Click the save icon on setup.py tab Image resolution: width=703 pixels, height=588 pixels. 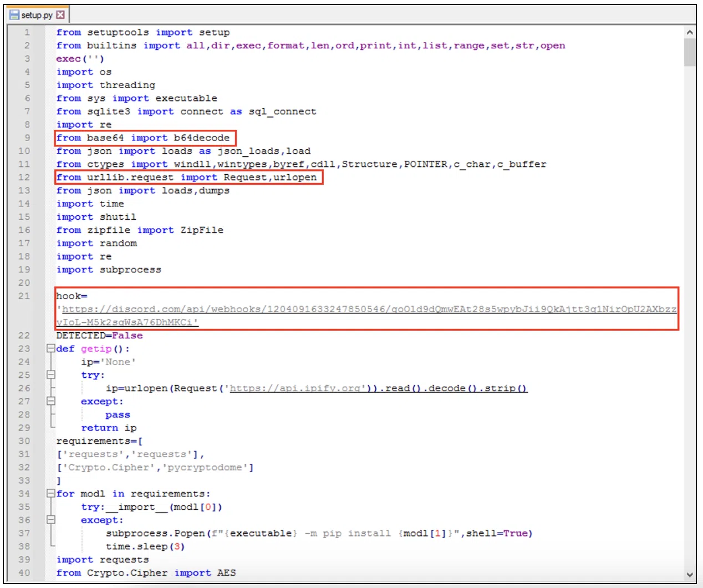click(x=14, y=15)
